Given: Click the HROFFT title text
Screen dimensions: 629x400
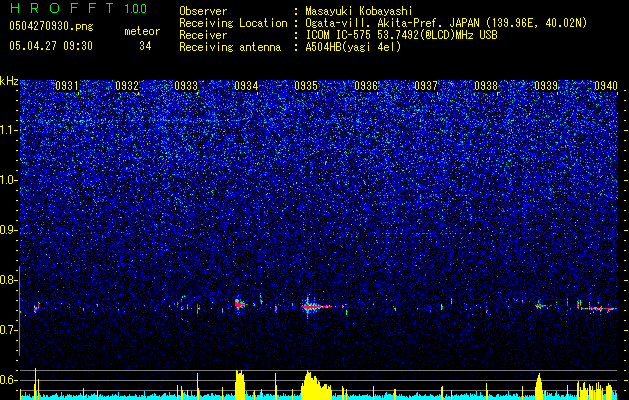Looking at the screenshot, I should point(62,8).
